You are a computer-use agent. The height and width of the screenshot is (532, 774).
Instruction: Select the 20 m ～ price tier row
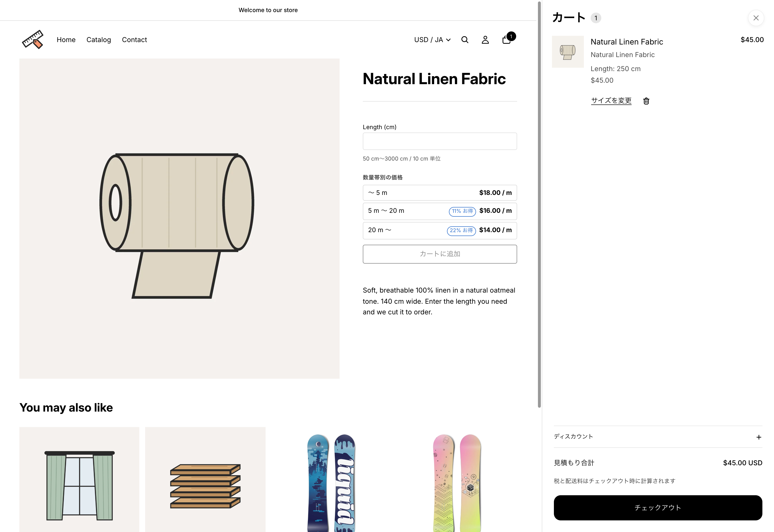tap(440, 231)
